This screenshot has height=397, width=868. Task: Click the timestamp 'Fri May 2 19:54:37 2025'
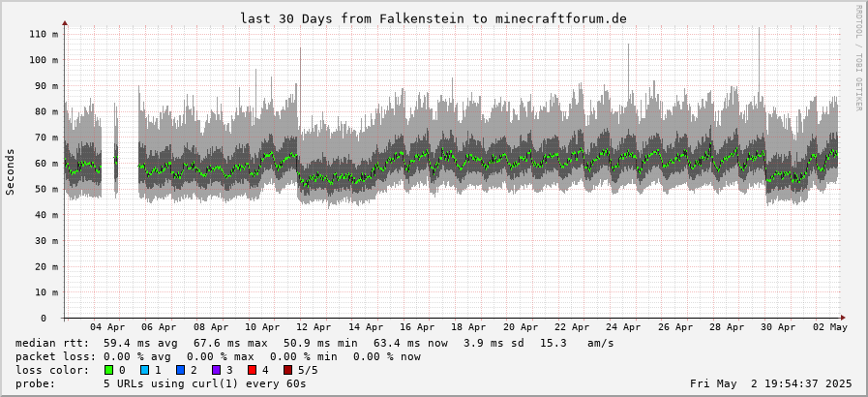[x=771, y=383]
